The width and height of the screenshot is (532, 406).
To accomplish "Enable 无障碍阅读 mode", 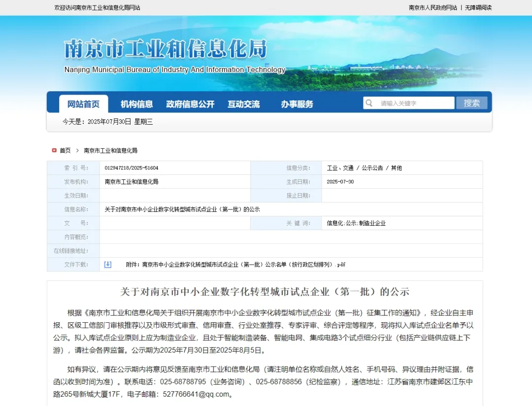I will (x=478, y=7).
